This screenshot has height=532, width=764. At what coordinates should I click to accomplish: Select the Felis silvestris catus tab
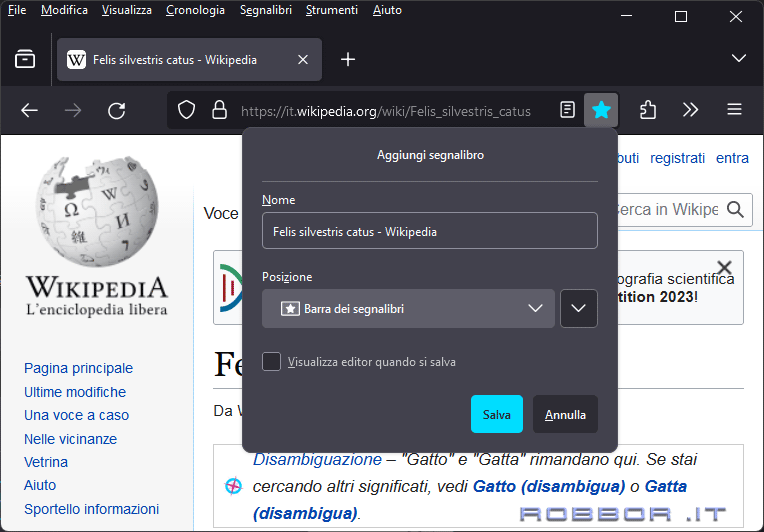[x=189, y=59]
